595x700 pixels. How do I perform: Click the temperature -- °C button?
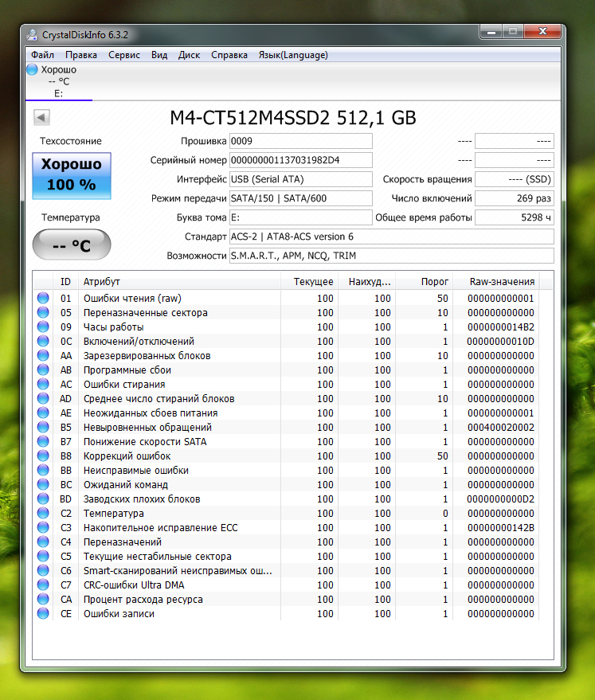[72, 244]
